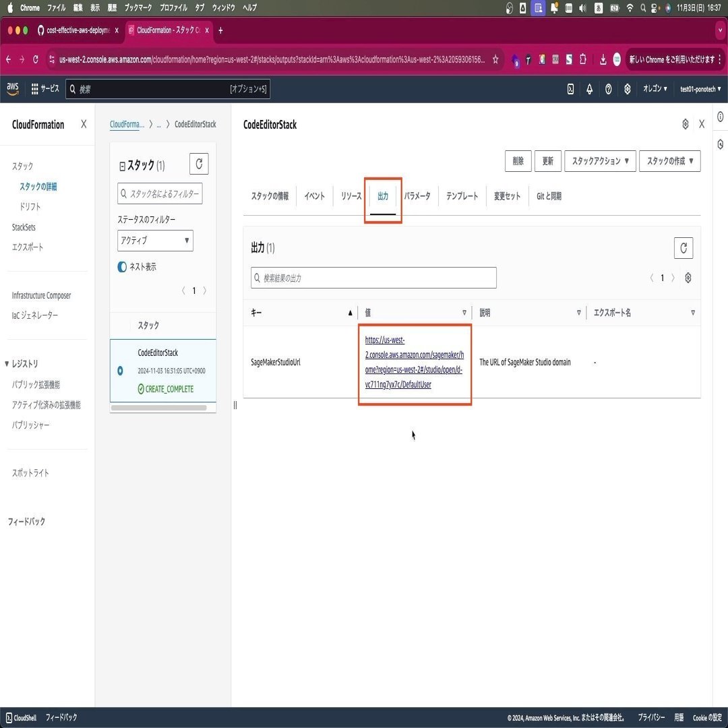Open the Apple menu
This screenshot has width=728, height=728.
click(x=10, y=8)
